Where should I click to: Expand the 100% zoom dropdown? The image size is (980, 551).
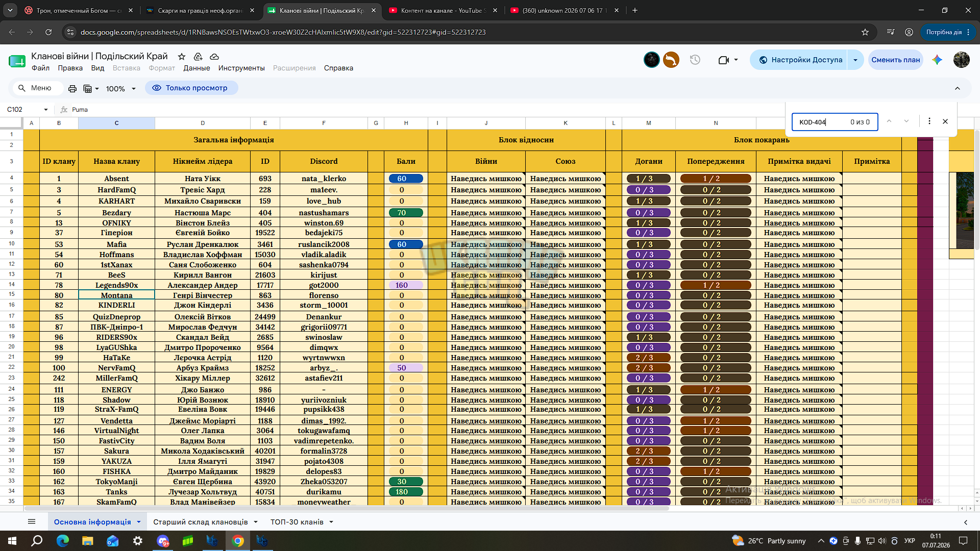click(121, 89)
